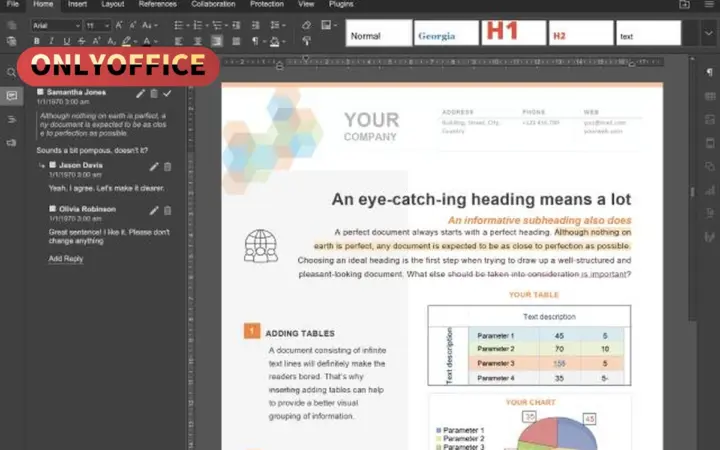Open the File tab
720x450 pixels.
tap(13, 4)
